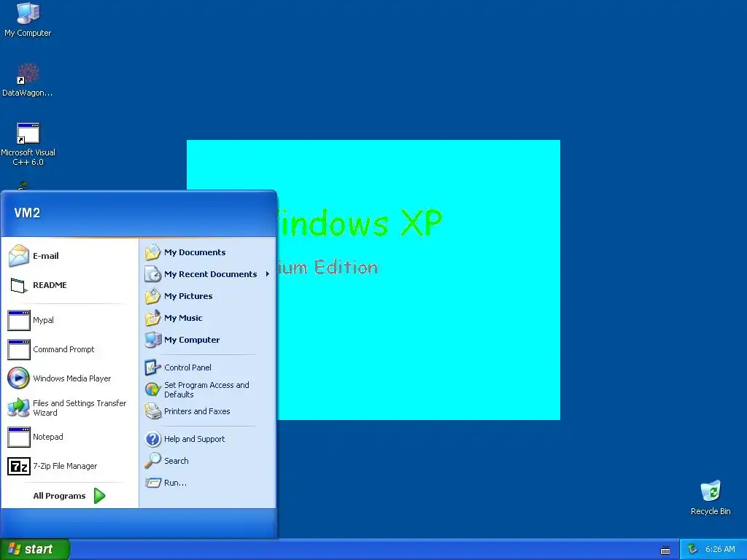Select the My Computer desktop icon
747x560 pixels.
28,13
